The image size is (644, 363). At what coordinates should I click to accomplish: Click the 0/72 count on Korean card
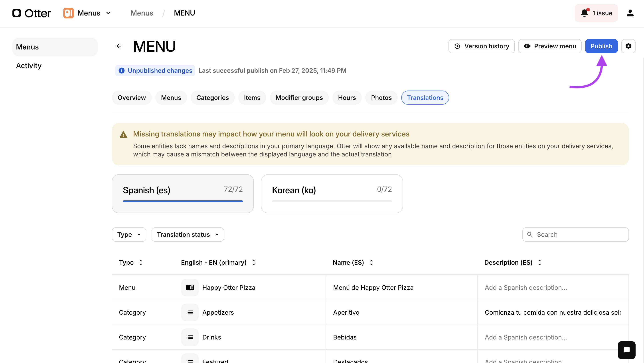click(384, 189)
